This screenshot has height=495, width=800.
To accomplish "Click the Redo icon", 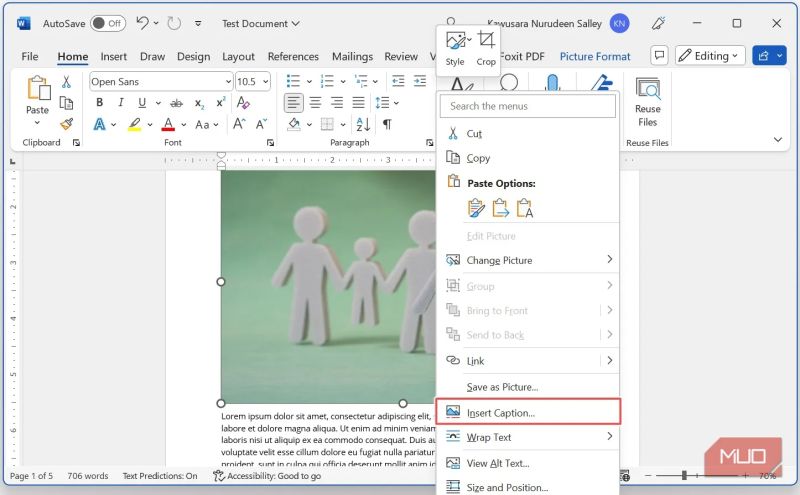I will [x=174, y=23].
